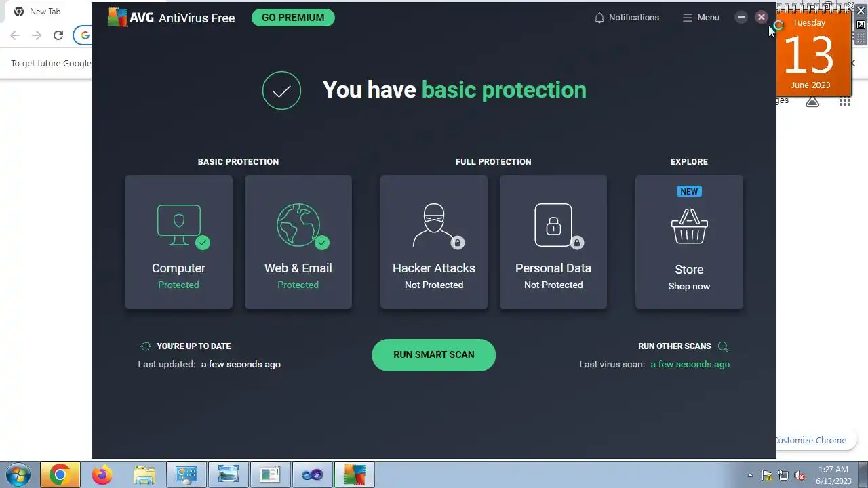This screenshot has height=488, width=868.
Task: Launch Firefox from the taskbar
Action: (x=102, y=475)
